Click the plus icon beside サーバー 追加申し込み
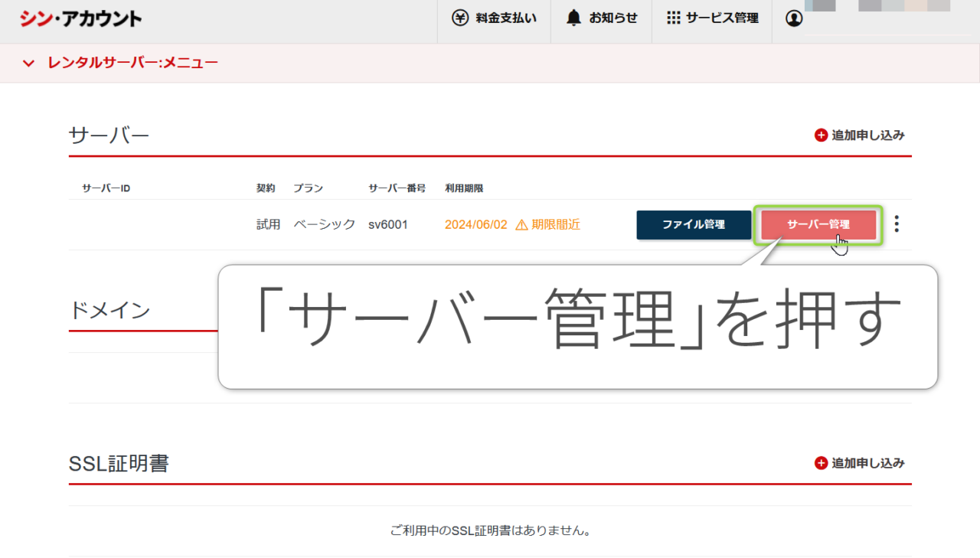The width and height of the screenshot is (980, 558). point(822,135)
